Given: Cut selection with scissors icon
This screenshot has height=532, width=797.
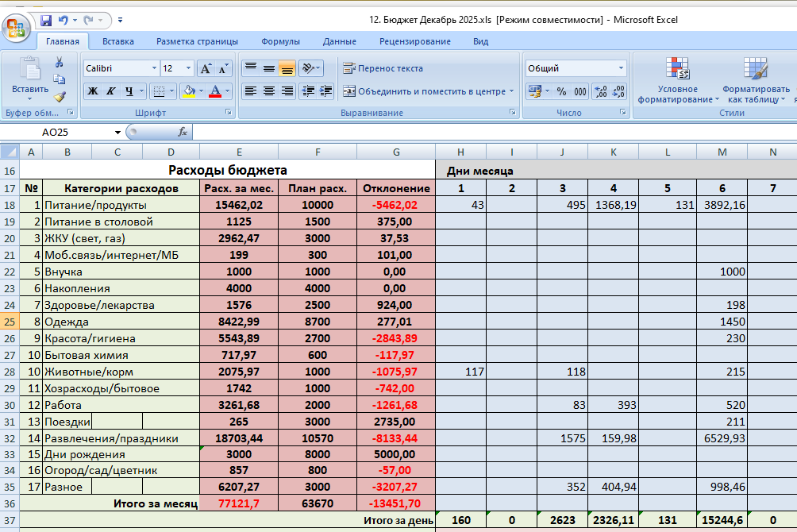Looking at the screenshot, I should coord(60,62).
